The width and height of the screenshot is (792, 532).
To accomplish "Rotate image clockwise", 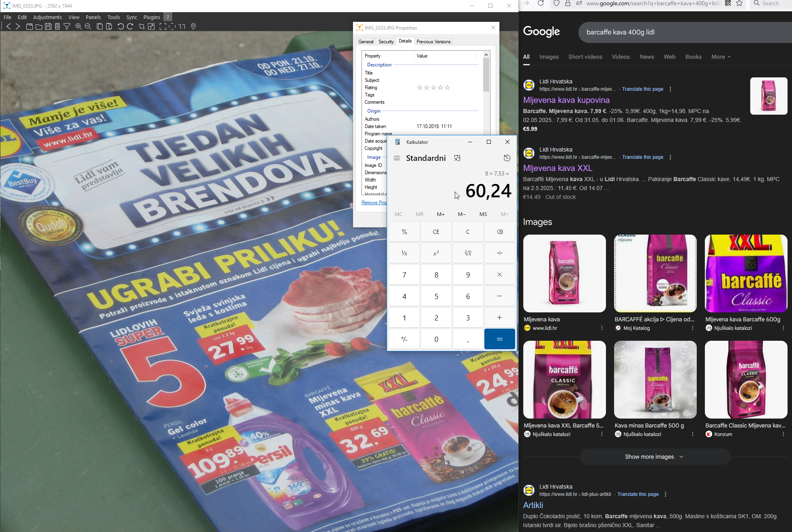I will tap(130, 26).
